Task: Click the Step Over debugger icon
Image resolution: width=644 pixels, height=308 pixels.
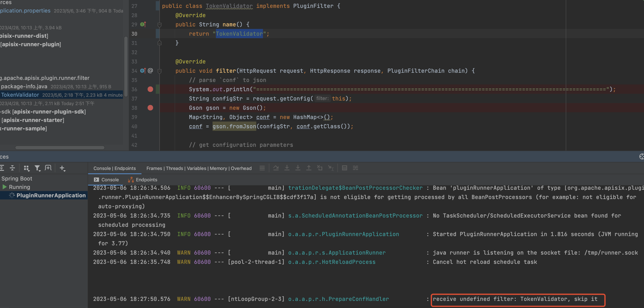Action: pos(276,168)
